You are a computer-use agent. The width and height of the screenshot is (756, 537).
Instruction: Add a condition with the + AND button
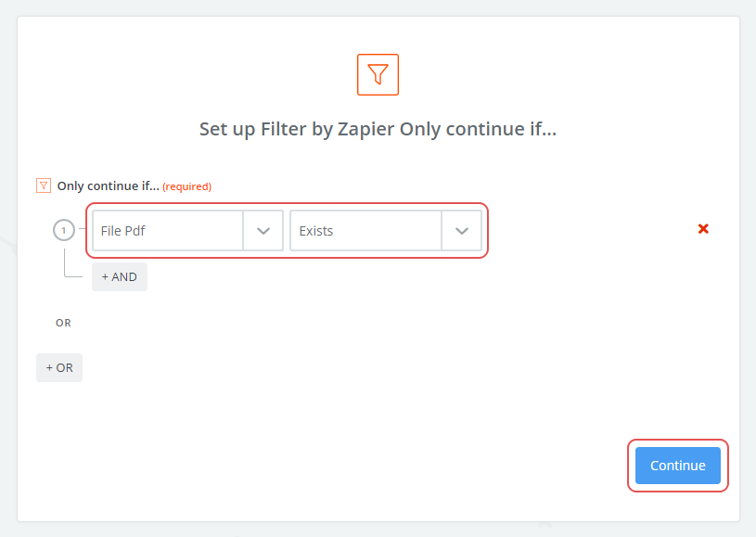(x=120, y=277)
